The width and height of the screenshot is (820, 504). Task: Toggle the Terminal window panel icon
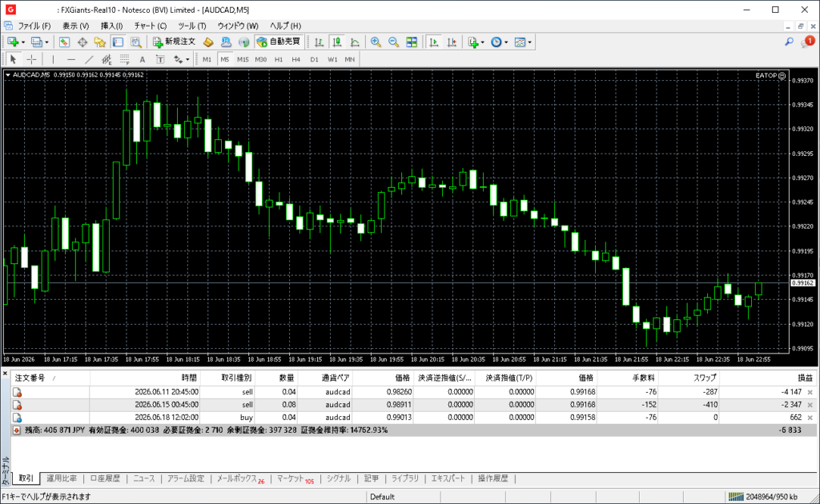coord(119,42)
